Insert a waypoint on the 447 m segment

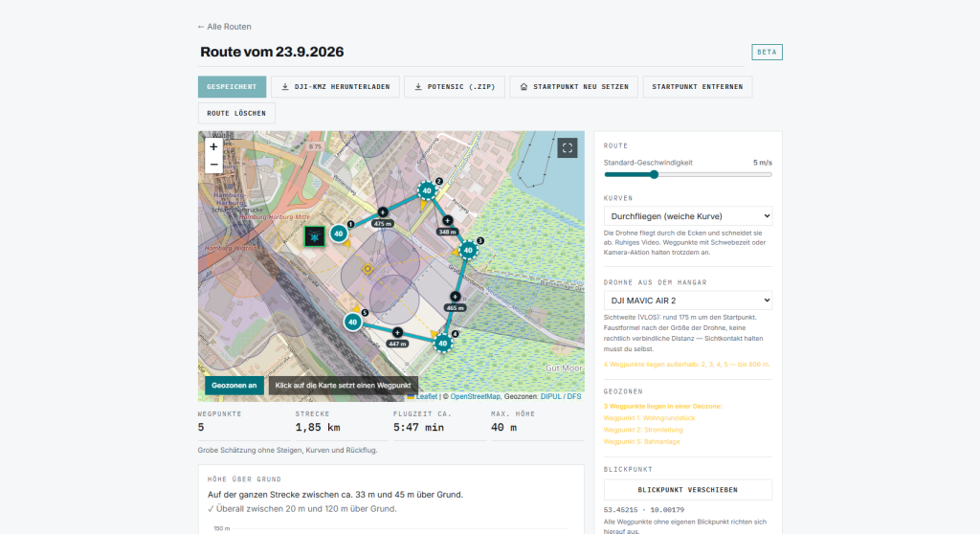(397, 333)
